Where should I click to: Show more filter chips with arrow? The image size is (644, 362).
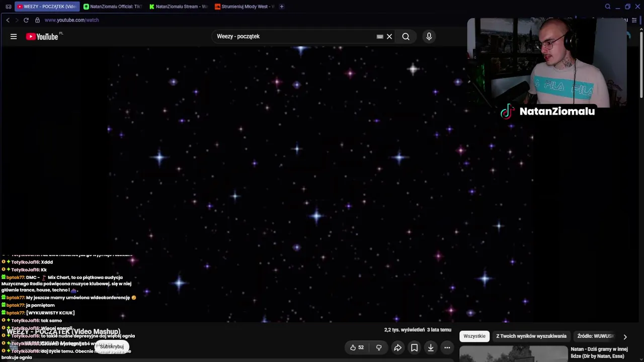[x=625, y=336]
